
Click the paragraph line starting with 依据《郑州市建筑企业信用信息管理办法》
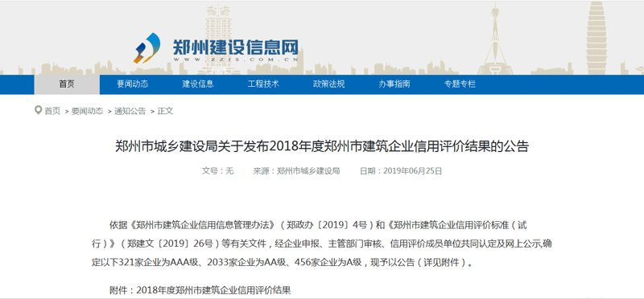[318, 225]
